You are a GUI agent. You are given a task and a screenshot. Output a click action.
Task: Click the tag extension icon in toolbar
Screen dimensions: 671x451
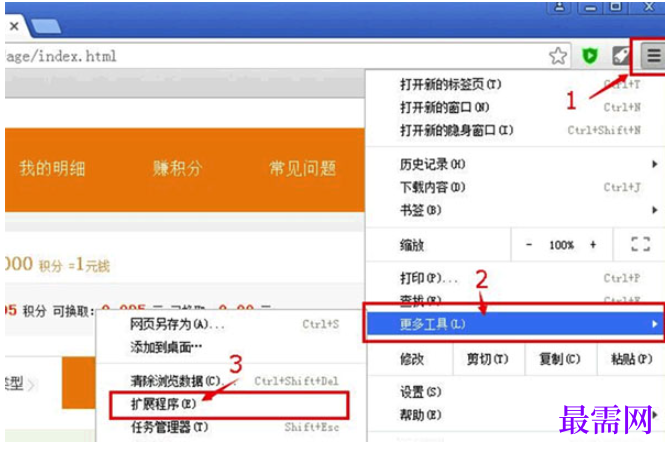621,56
